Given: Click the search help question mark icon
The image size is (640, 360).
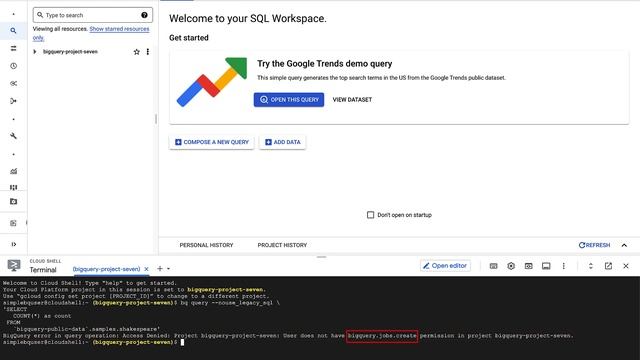Looking at the screenshot, I should pyautogui.click(x=144, y=15).
